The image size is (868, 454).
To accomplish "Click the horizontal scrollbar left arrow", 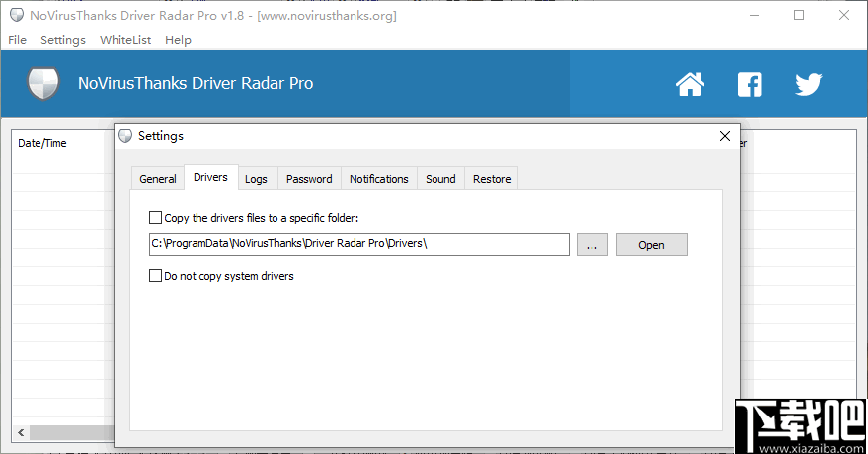I will 21,432.
